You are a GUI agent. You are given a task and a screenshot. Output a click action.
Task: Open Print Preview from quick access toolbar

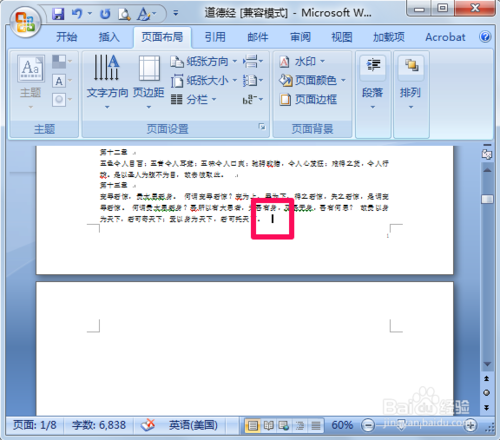(x=124, y=14)
